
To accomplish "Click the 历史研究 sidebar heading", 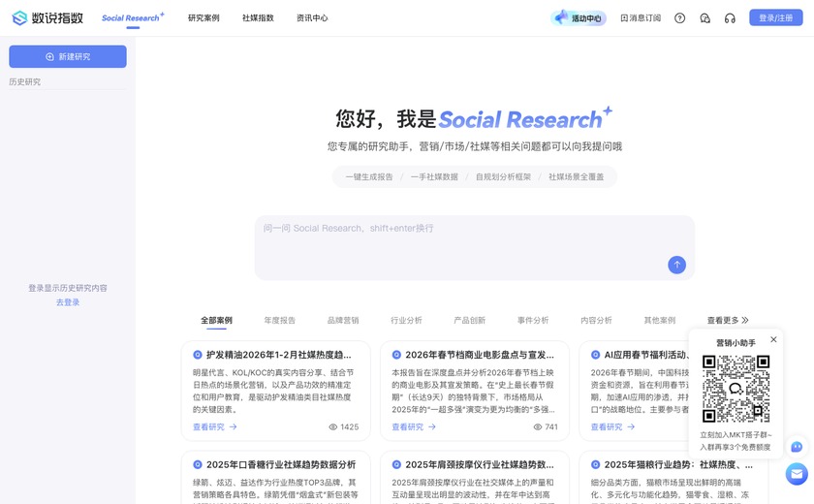I will tap(25, 81).
